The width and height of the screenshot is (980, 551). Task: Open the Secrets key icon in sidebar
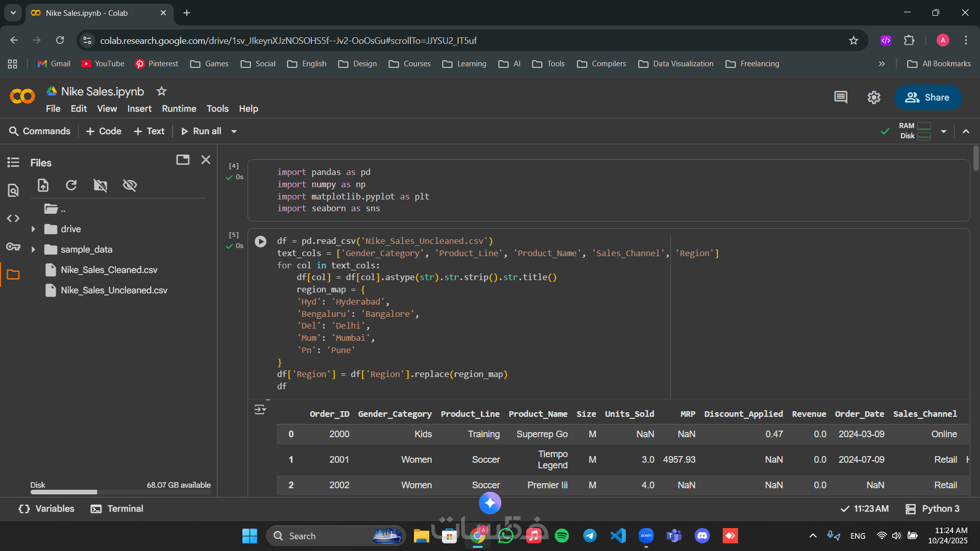tap(13, 247)
